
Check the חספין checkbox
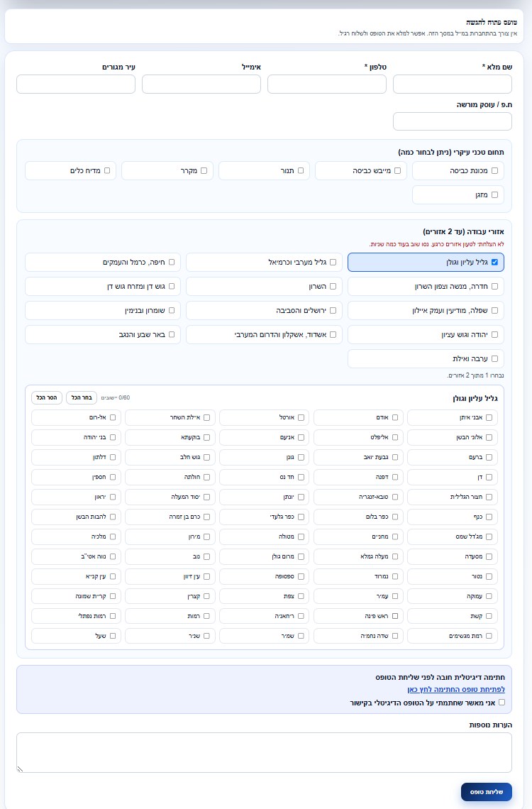click(x=112, y=478)
